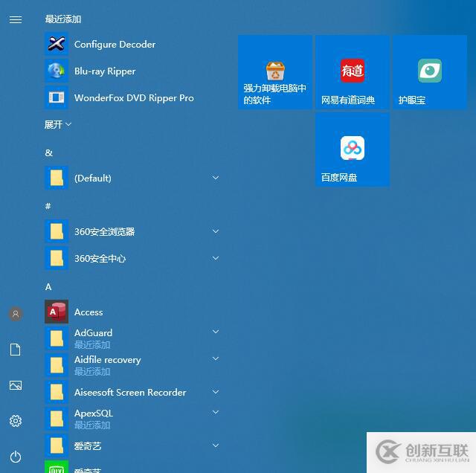Expand the ApexSQL folder chevron

coord(216,412)
